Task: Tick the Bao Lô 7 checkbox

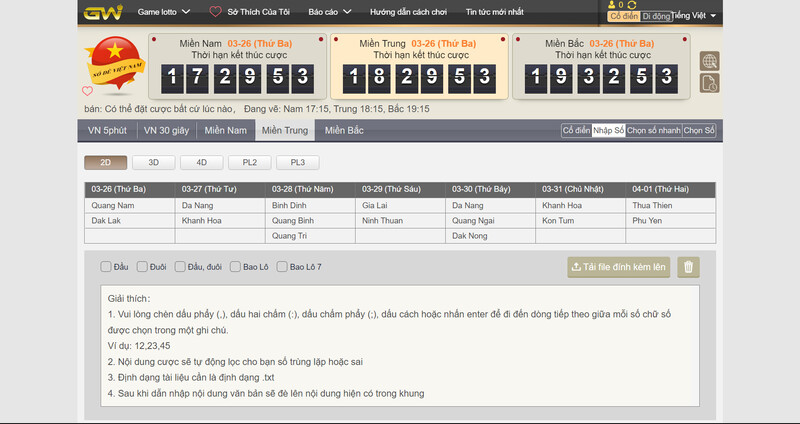Action: coord(269,267)
